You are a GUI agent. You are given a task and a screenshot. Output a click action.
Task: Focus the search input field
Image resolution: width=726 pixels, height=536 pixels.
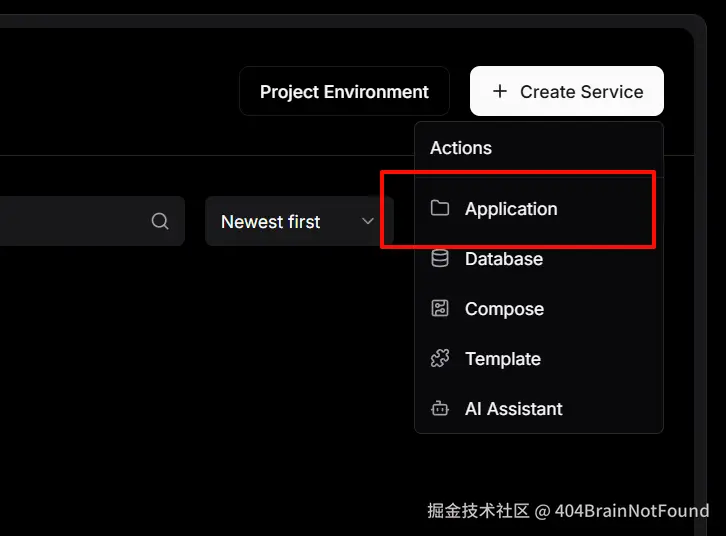pyautogui.click(x=70, y=221)
